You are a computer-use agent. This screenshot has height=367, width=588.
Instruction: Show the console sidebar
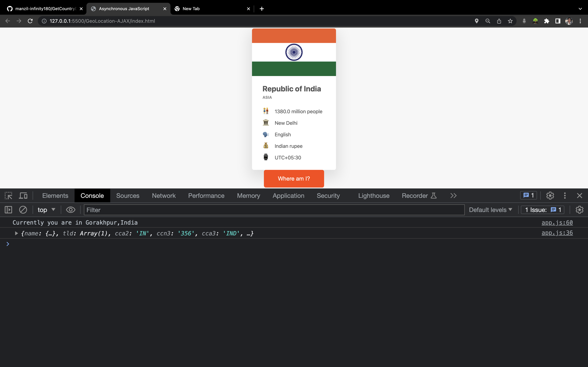point(8,210)
